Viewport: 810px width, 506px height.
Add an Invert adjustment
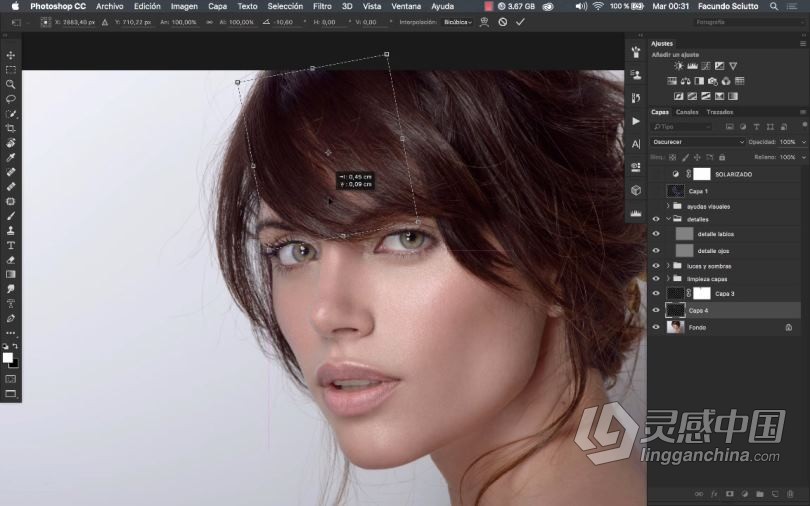(x=679, y=96)
